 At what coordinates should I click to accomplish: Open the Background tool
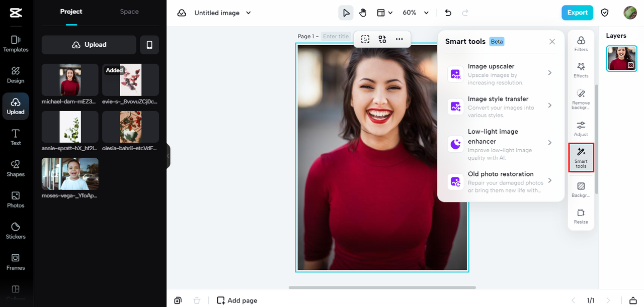581,190
